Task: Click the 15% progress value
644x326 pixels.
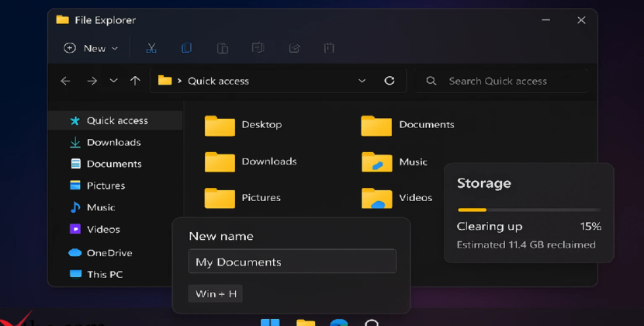Action: pos(590,227)
